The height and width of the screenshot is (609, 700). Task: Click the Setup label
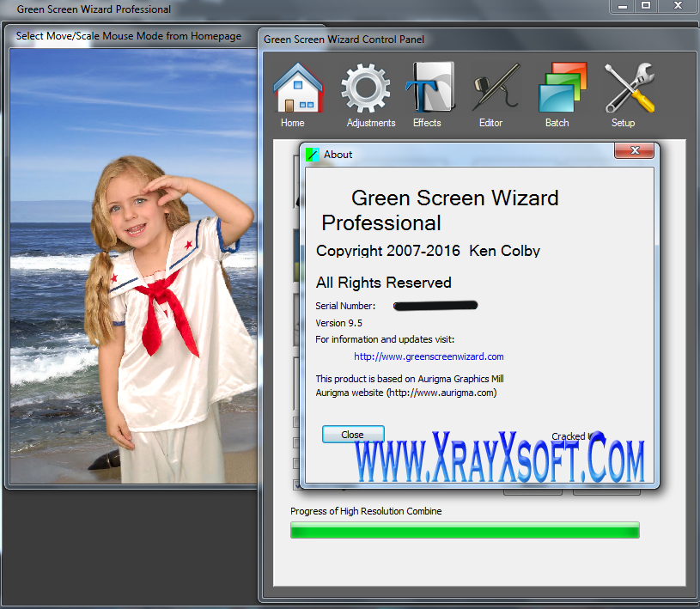tap(623, 123)
